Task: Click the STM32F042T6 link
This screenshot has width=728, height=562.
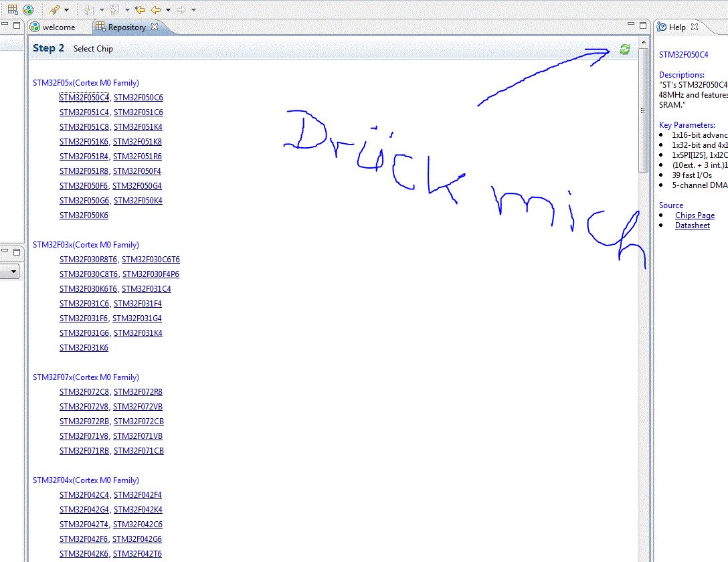Action: (137, 554)
